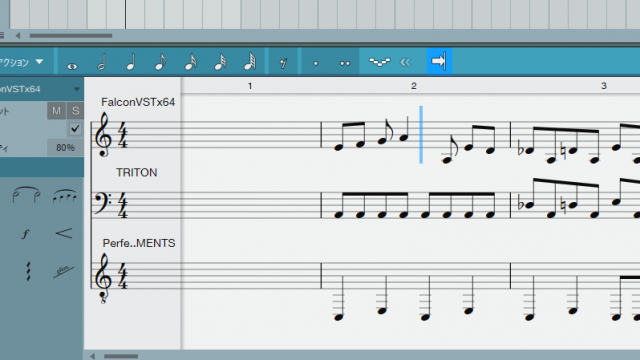Select the eighth note duration
Viewport: 640px width, 360px height.
(160, 62)
